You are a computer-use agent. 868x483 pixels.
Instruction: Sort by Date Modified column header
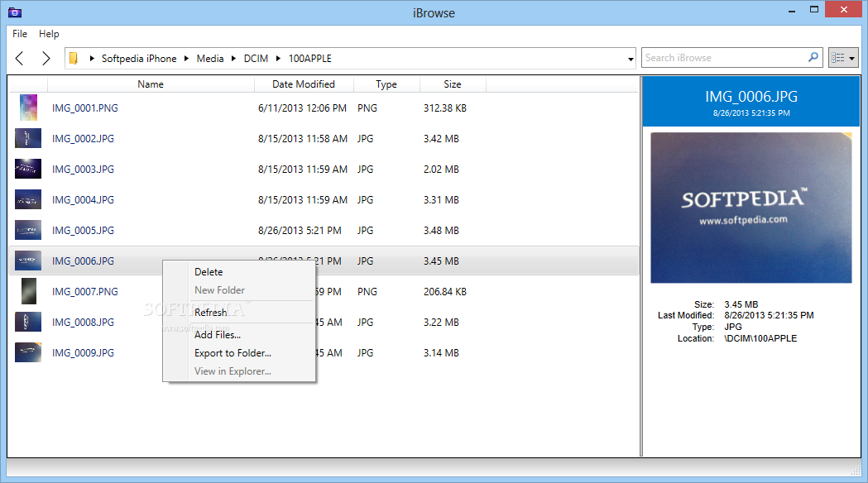pyautogui.click(x=304, y=84)
